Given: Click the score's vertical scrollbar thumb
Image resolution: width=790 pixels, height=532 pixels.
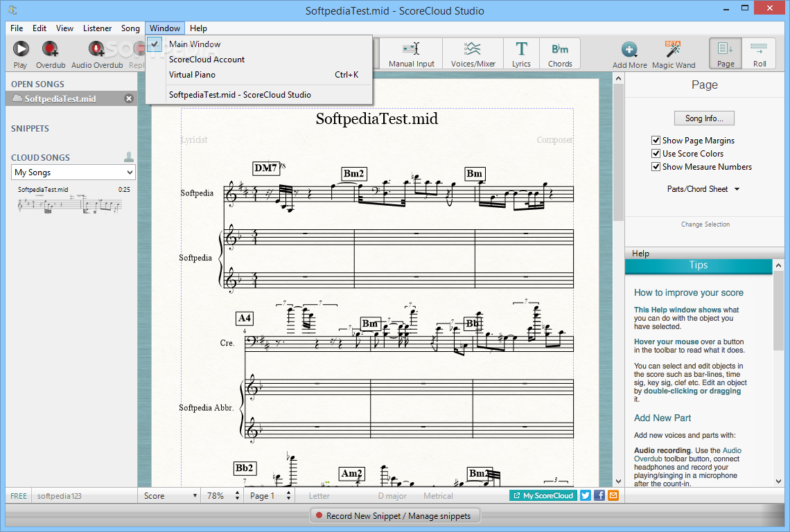Looking at the screenshot, I should coord(618,152).
